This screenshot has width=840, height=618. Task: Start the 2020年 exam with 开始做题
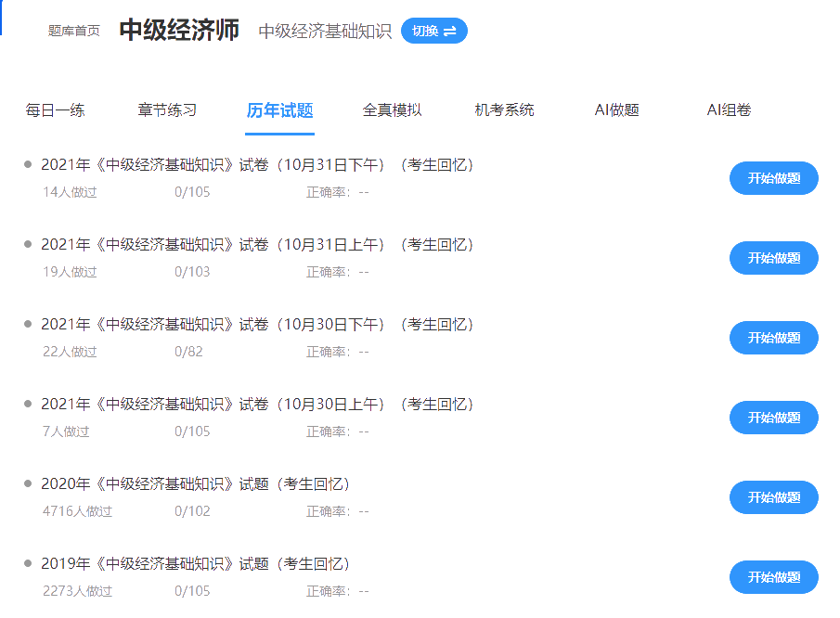(773, 497)
